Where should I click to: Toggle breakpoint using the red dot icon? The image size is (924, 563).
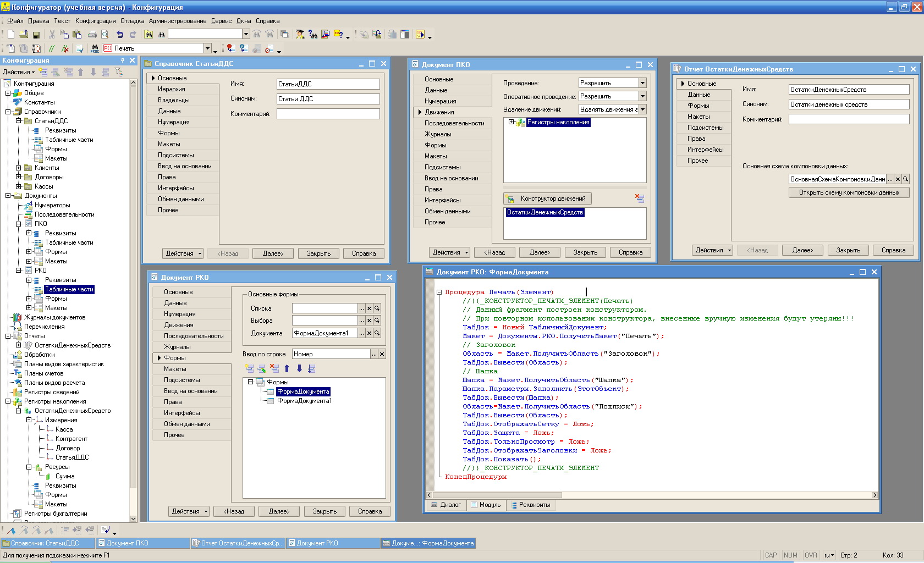pyautogui.click(x=230, y=48)
